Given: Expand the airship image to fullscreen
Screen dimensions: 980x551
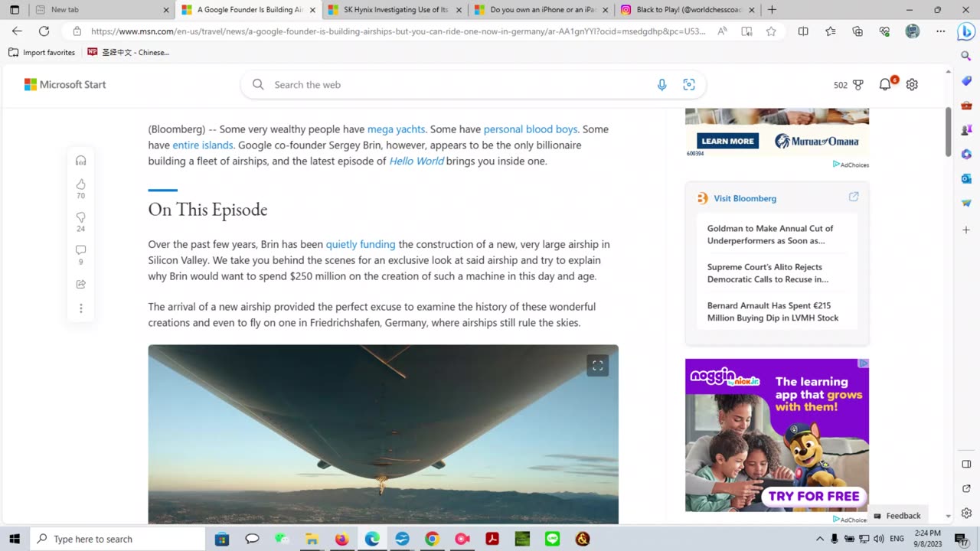Looking at the screenshot, I should (x=598, y=366).
